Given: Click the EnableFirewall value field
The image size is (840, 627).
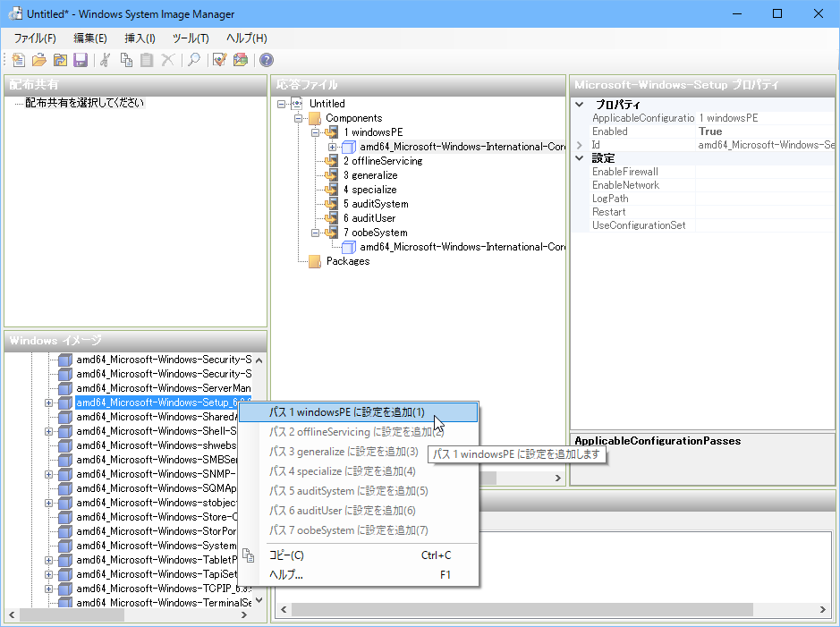Looking at the screenshot, I should tap(765, 172).
